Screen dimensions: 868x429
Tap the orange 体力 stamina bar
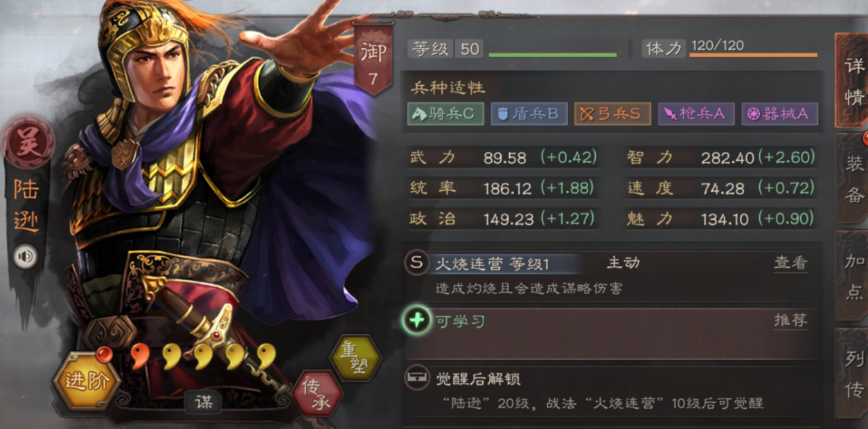point(753,55)
